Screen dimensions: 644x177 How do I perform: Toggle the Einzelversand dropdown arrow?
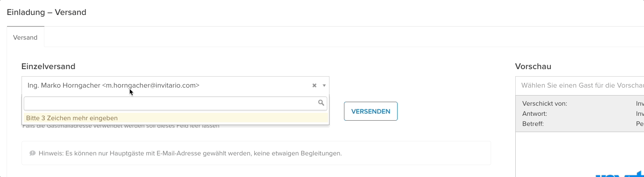click(x=324, y=86)
